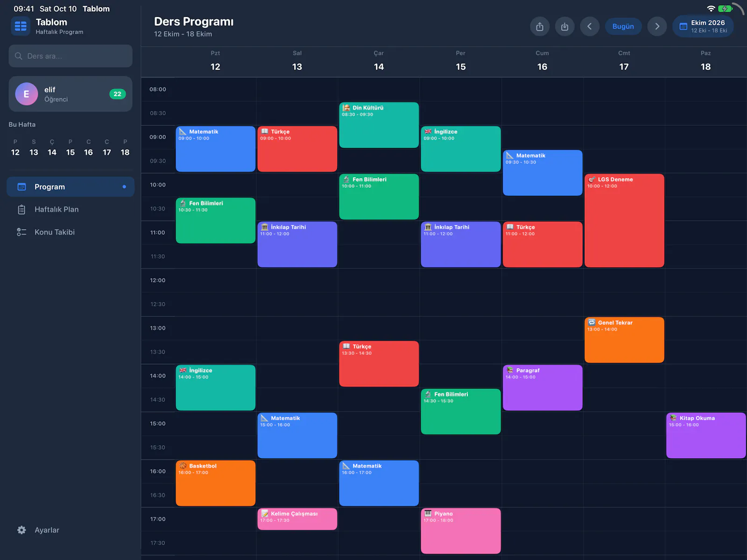Viewport: 747px width, 560px height.
Task: Select Cmt 17 column header
Action: 624,61
